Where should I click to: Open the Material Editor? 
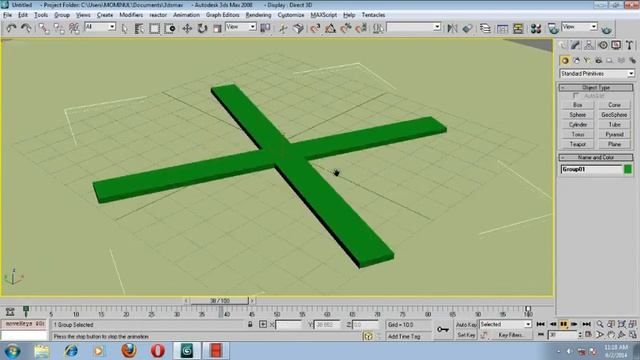coord(536,28)
